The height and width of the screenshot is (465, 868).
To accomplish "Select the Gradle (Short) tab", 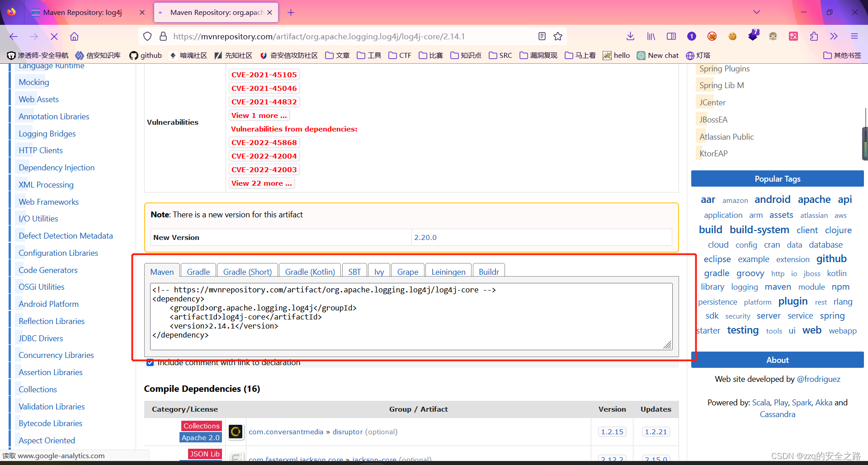I will pyautogui.click(x=247, y=272).
